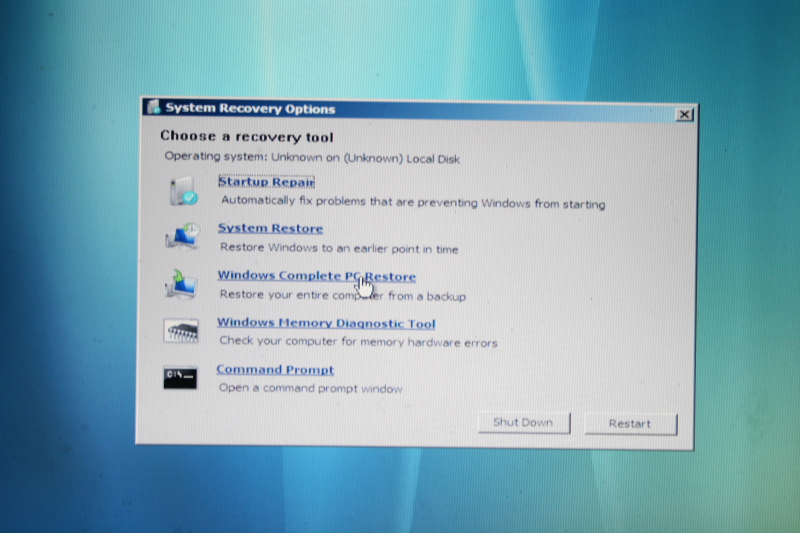
Task: Click the 'Choose a recovery tool' heading
Action: [x=247, y=137]
